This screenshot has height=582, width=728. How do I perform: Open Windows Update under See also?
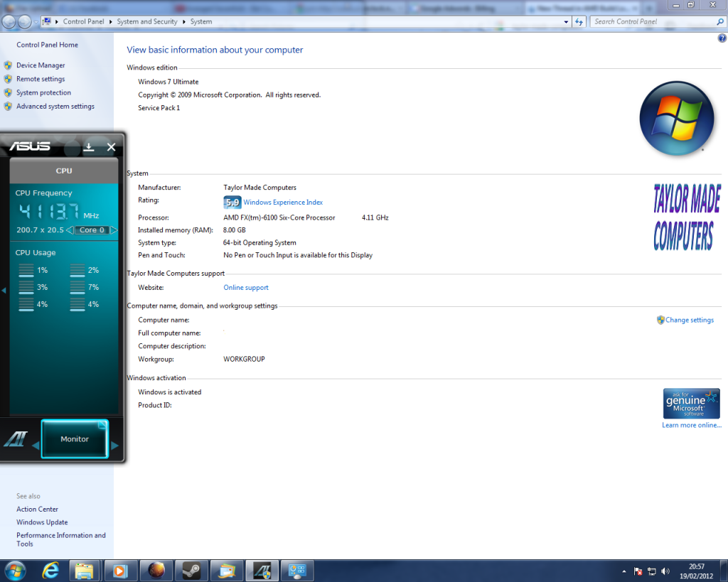tap(42, 522)
